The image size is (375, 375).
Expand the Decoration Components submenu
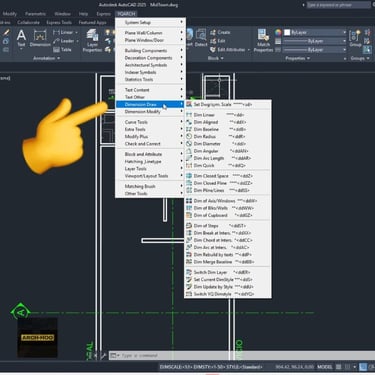click(x=150, y=58)
